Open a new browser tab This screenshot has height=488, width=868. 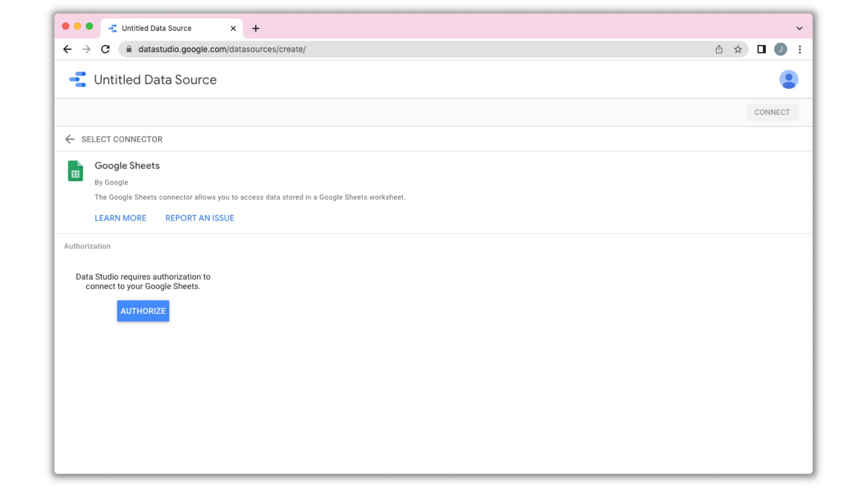point(255,28)
